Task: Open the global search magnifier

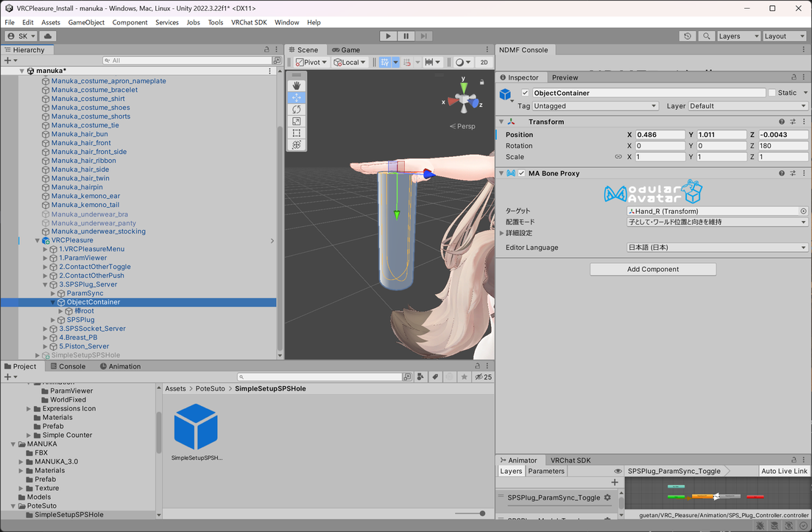Action: [x=706, y=36]
